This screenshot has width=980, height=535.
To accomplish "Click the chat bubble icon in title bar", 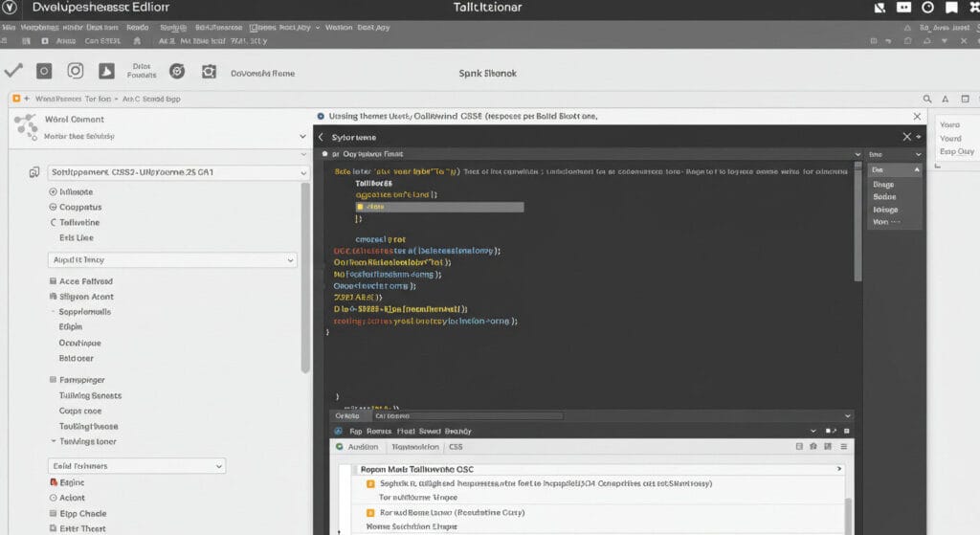I will pyautogui.click(x=903, y=8).
